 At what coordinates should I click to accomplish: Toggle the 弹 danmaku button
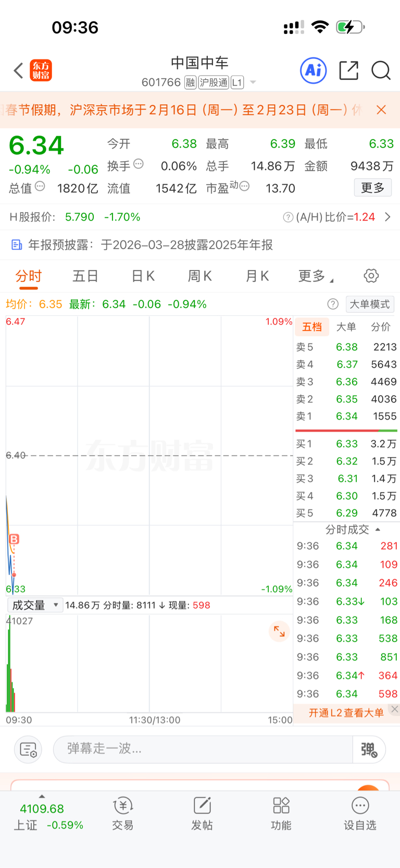[x=369, y=750]
